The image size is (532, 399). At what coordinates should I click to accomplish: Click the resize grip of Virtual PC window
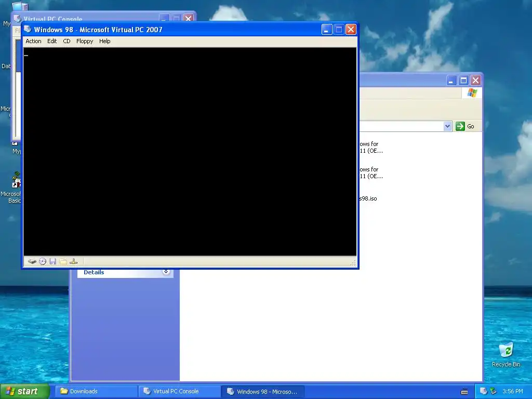pyautogui.click(x=353, y=263)
